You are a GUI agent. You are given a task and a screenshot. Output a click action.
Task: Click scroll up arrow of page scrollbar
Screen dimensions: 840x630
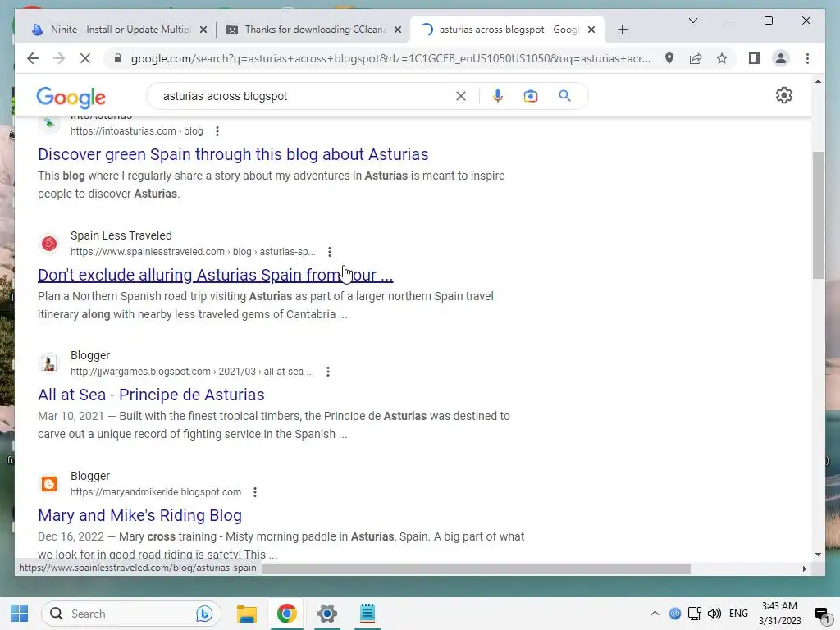(x=818, y=81)
